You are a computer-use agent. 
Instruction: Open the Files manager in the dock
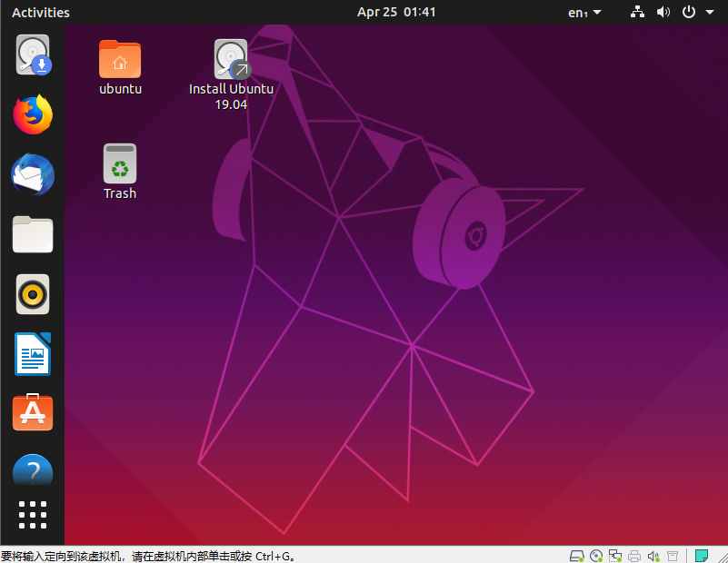pyautogui.click(x=33, y=234)
